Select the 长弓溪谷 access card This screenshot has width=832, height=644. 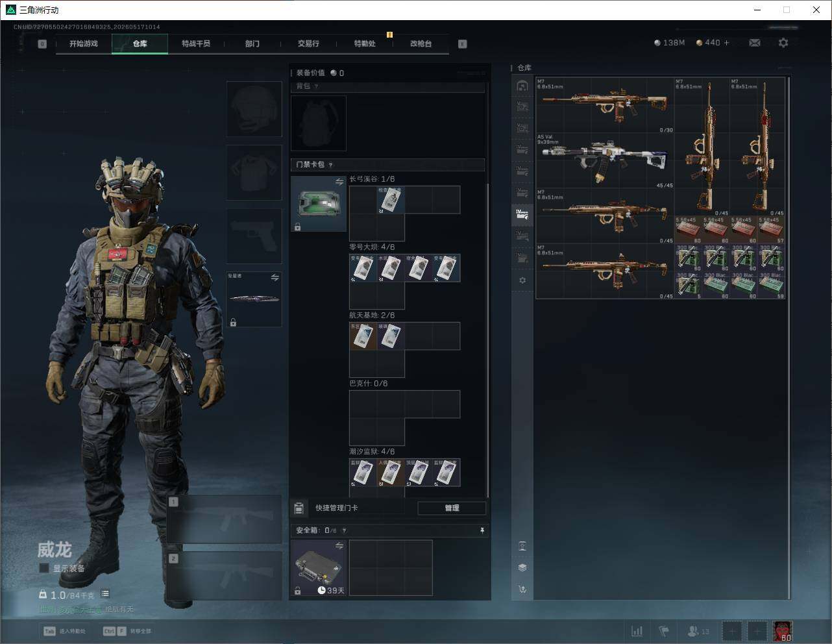391,200
